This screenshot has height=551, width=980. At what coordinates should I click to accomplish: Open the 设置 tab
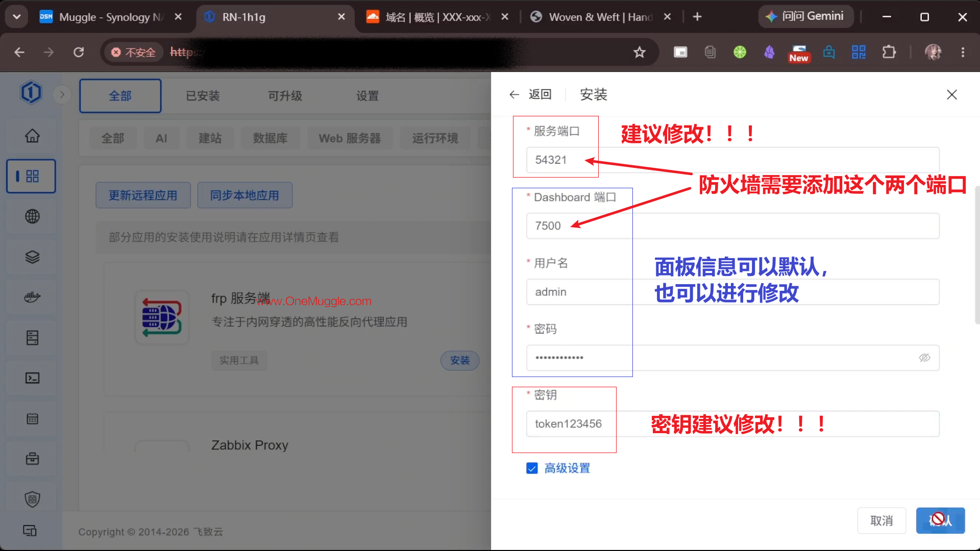tap(367, 96)
